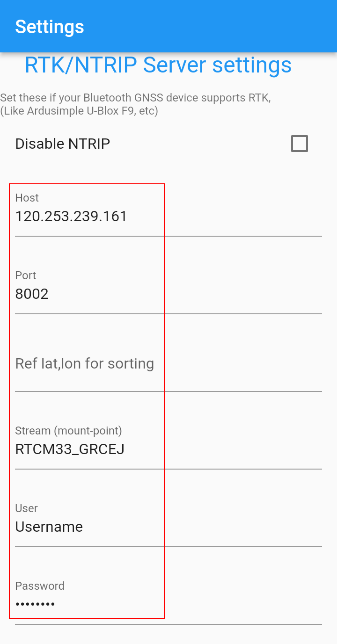Click the Settings title in app bar

pyautogui.click(x=50, y=27)
